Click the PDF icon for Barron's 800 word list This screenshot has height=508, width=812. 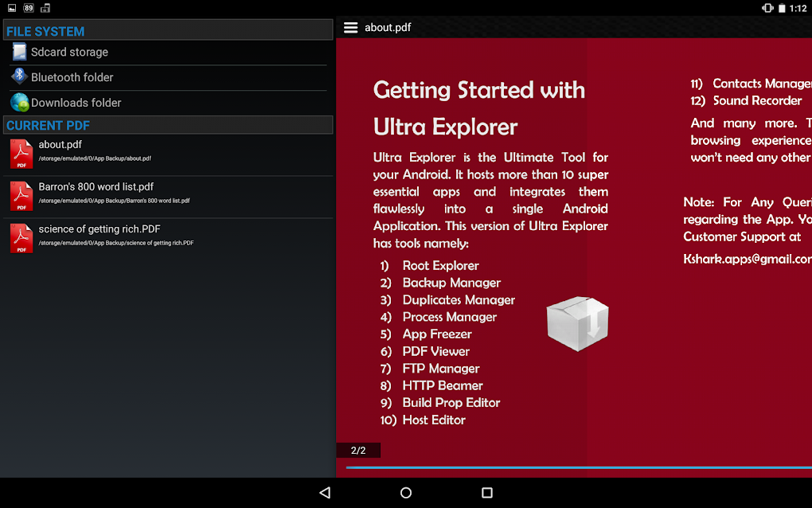21,196
